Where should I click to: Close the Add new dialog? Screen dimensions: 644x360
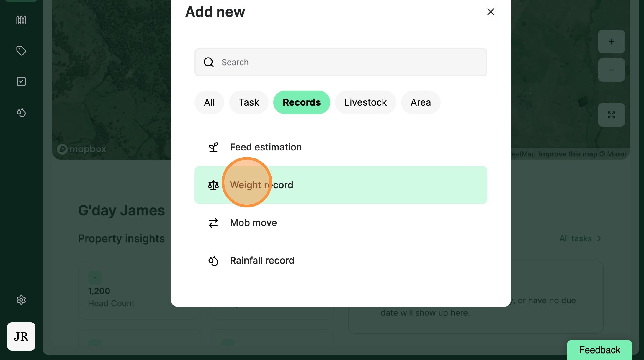click(491, 12)
